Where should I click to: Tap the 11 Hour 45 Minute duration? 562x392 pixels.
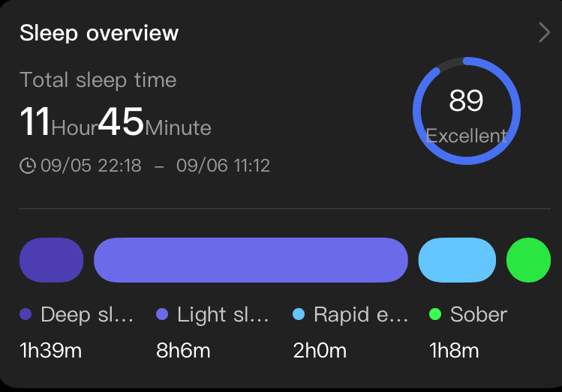click(116, 122)
